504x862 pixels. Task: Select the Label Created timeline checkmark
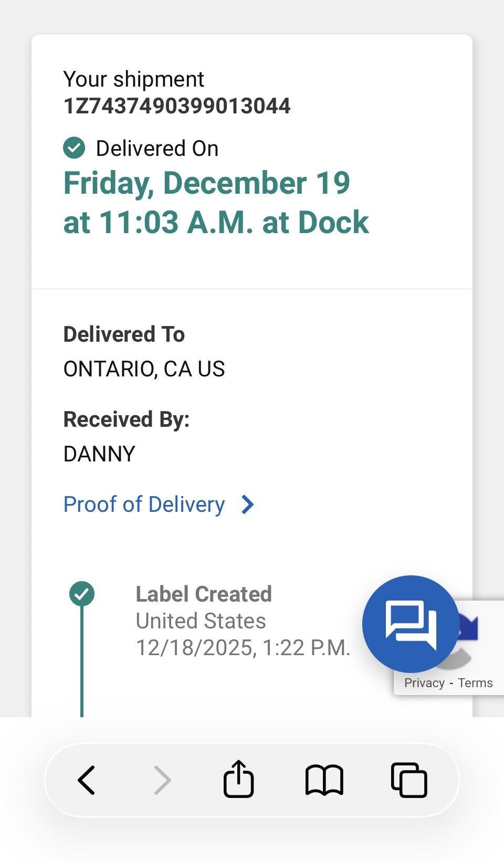pyautogui.click(x=82, y=594)
